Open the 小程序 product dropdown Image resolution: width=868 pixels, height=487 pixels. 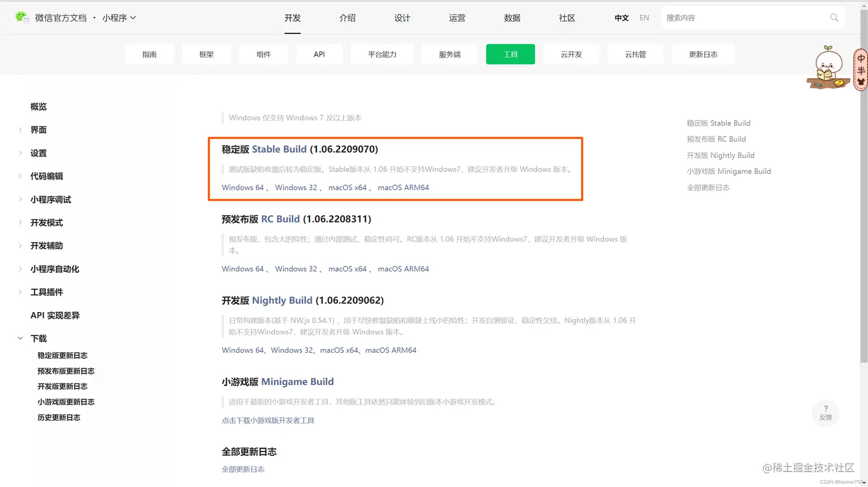[118, 17]
